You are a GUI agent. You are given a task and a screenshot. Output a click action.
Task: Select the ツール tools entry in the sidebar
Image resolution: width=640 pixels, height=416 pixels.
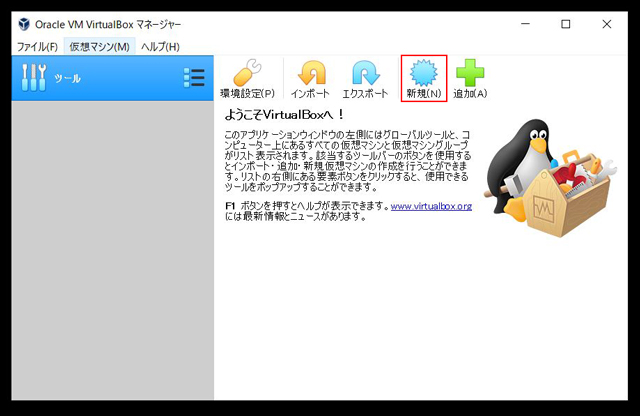(x=112, y=78)
